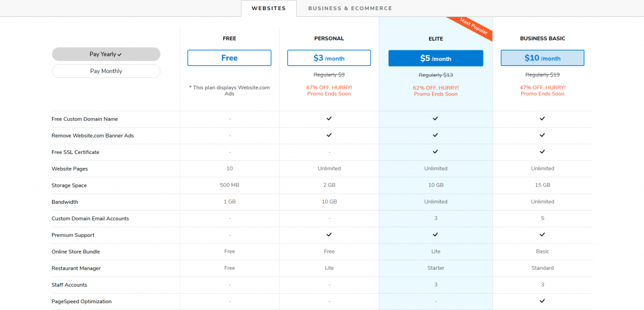Click the Storage Space row label
The width and height of the screenshot is (644, 310).
click(69, 185)
